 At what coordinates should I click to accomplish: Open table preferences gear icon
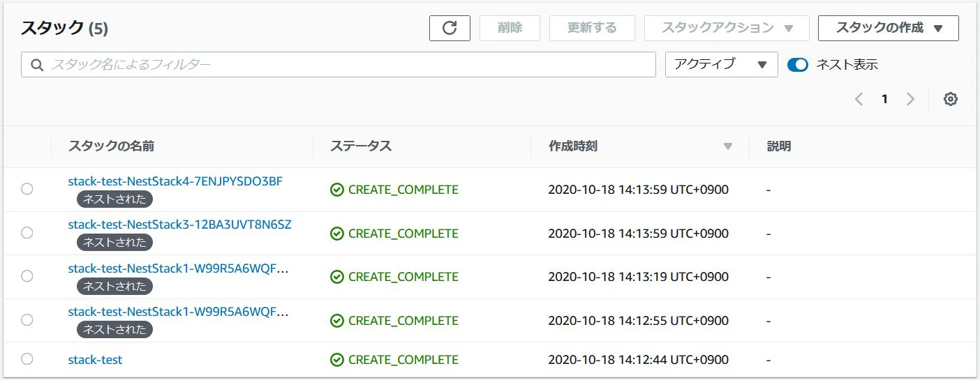[x=950, y=99]
